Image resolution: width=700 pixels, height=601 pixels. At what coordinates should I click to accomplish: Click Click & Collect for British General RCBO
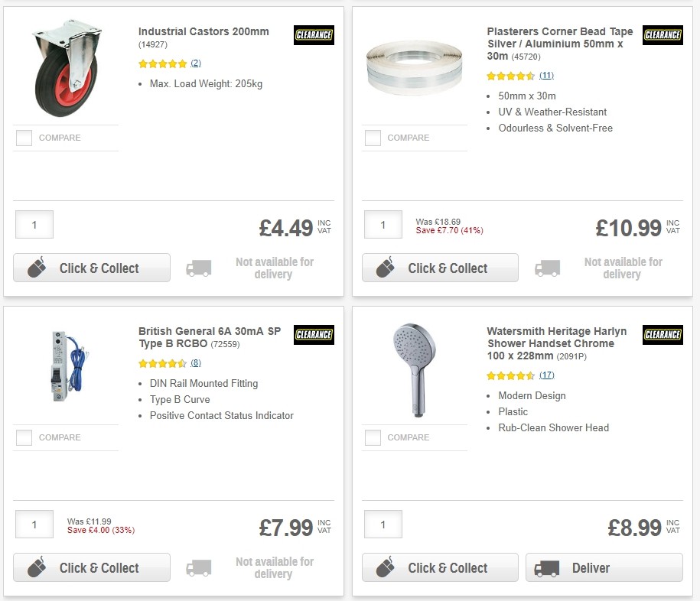[91, 567]
